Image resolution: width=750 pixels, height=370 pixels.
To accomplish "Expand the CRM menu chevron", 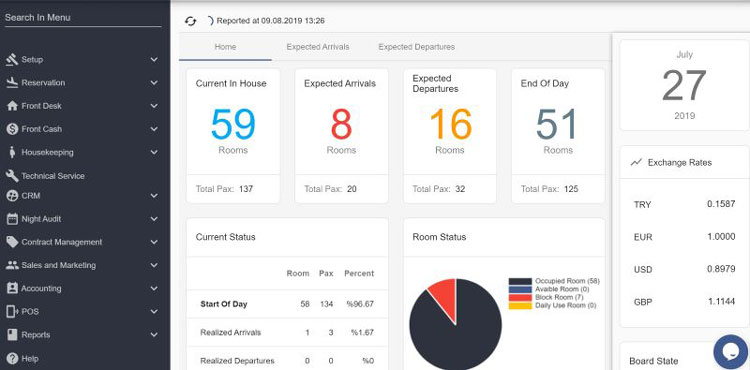I will pyautogui.click(x=154, y=196).
